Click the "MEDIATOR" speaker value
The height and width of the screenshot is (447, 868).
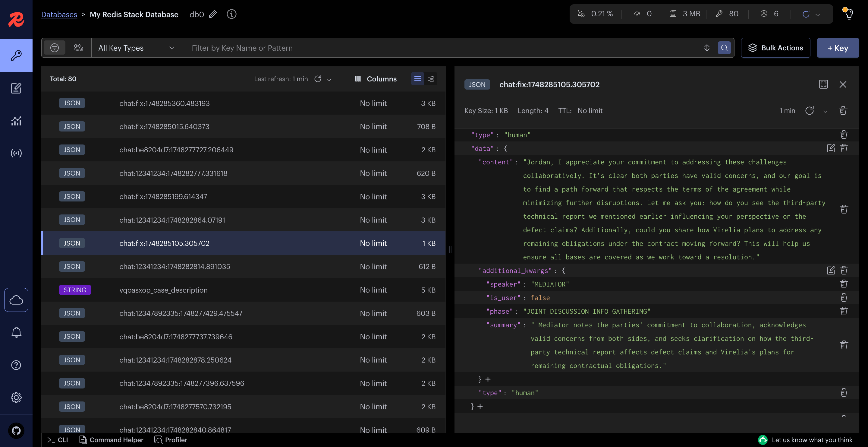549,284
